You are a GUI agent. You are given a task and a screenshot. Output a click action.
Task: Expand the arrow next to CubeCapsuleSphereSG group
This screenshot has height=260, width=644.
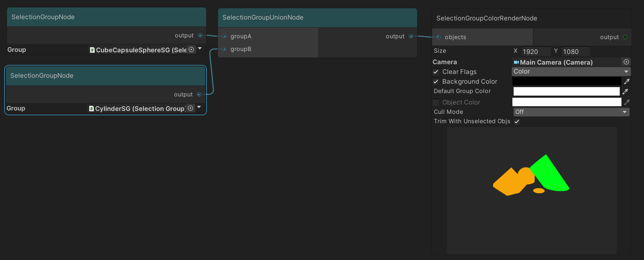point(200,49)
